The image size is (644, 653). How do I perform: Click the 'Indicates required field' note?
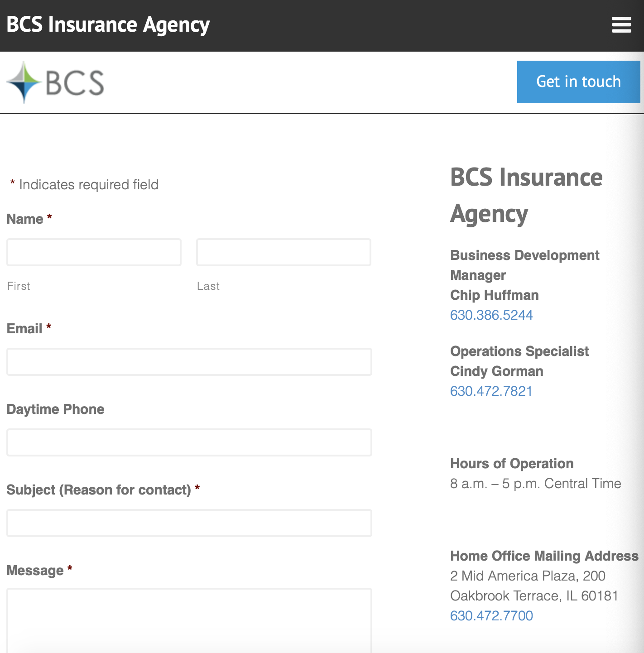(85, 185)
